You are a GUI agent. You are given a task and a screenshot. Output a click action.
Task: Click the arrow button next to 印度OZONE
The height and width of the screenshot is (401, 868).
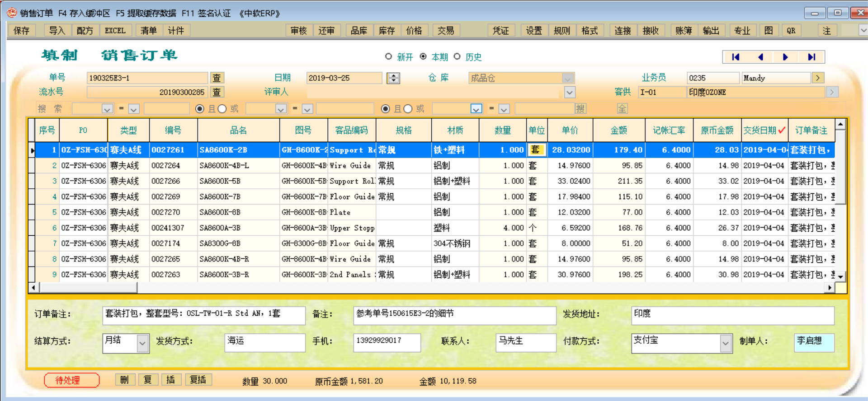point(832,92)
